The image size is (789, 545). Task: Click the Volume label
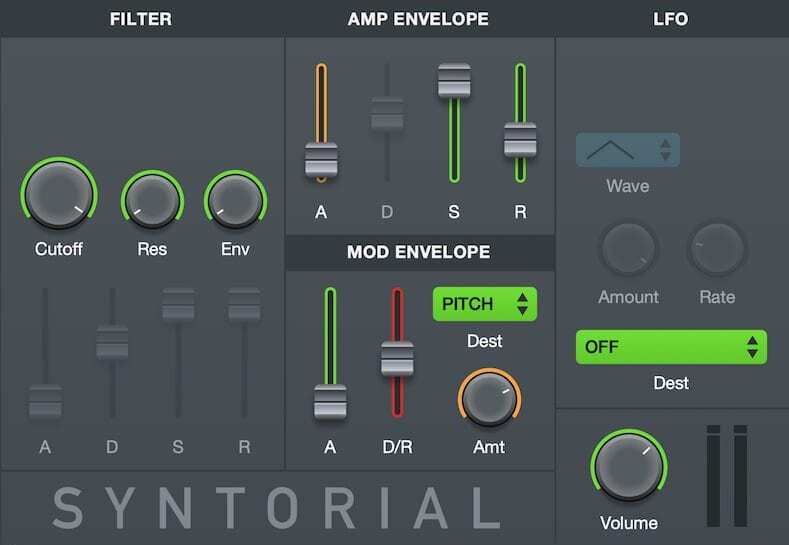click(x=629, y=523)
